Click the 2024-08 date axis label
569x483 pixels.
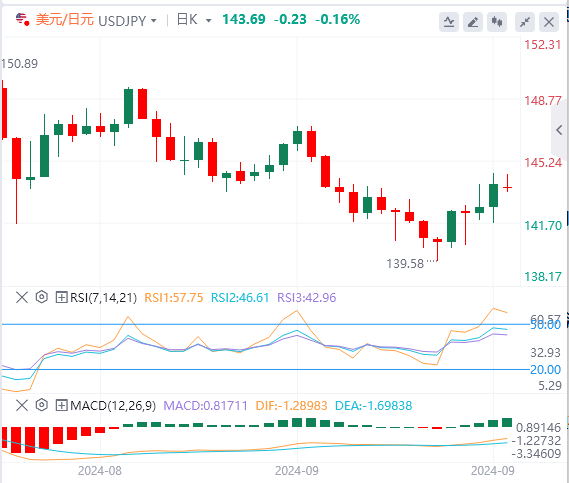[x=100, y=471]
